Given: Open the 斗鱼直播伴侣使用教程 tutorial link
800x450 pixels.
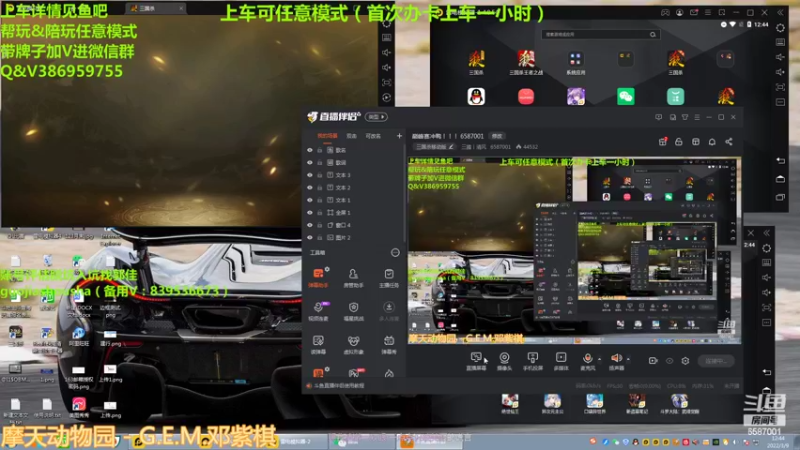Looking at the screenshot, I should [x=336, y=386].
